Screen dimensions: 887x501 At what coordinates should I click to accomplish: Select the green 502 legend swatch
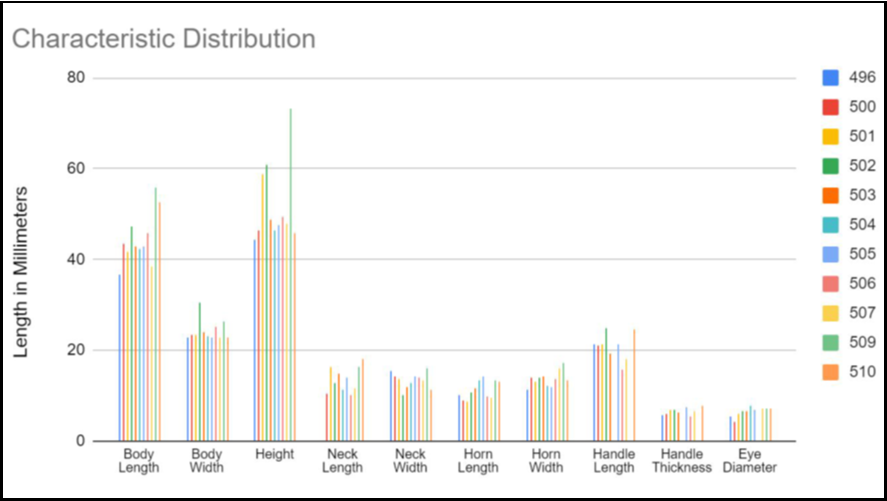coord(830,166)
